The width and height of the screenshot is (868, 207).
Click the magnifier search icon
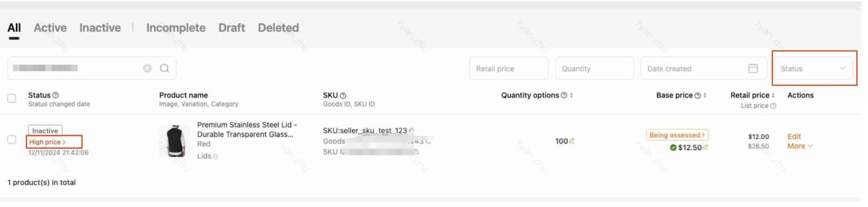165,68
